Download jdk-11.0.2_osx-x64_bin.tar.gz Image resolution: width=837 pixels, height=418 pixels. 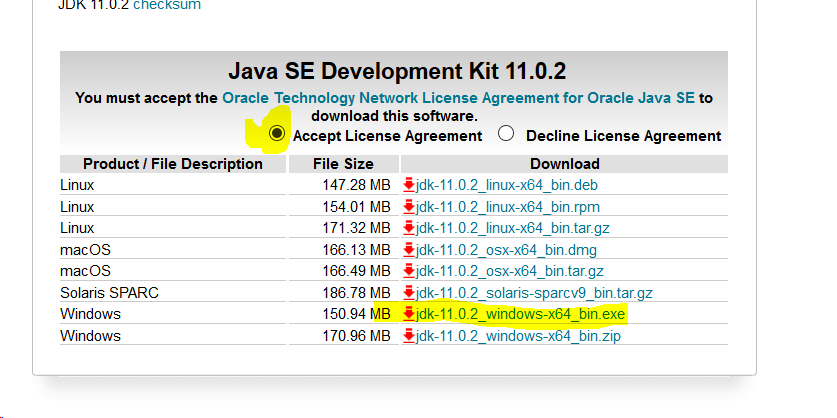pos(510,271)
